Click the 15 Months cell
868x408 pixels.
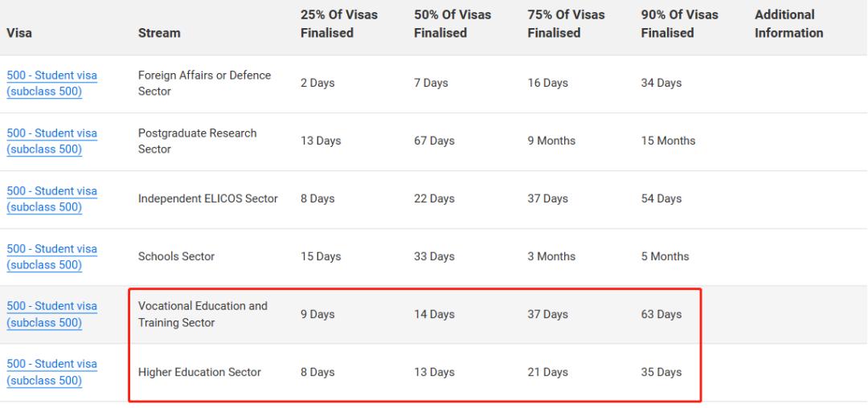[668, 141]
